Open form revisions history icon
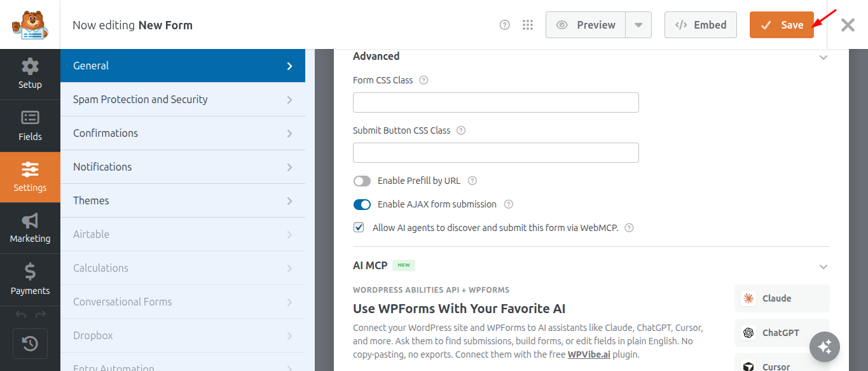Image resolution: width=868 pixels, height=371 pixels. click(30, 344)
